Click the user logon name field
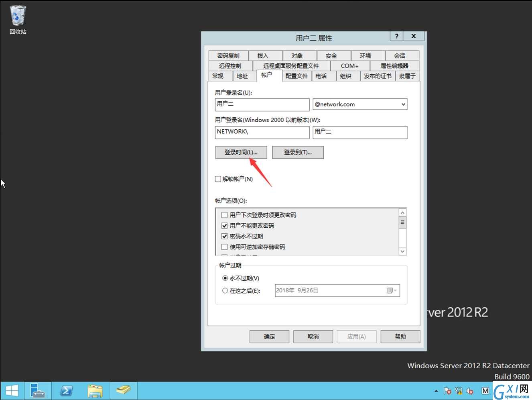This screenshot has width=532, height=400. pos(262,104)
